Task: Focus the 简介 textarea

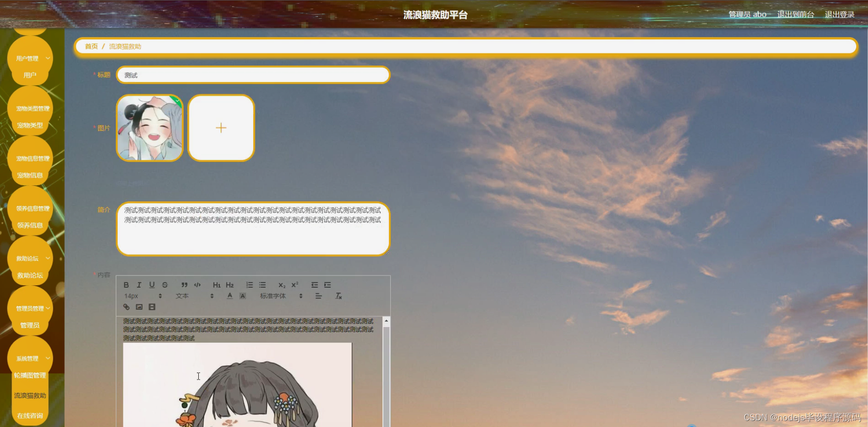Action: tap(253, 229)
